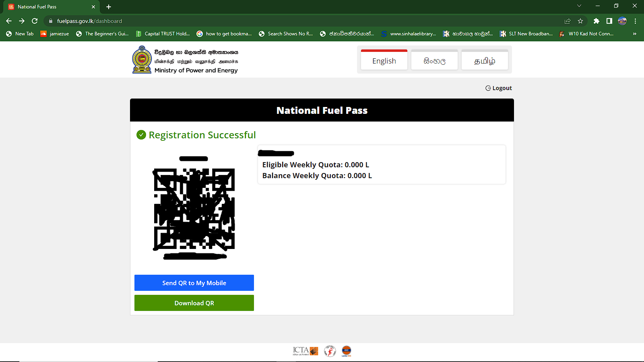The height and width of the screenshot is (362, 644).
Task: Open the www.sinhalaelibrary bookmark
Action: [x=409, y=34]
